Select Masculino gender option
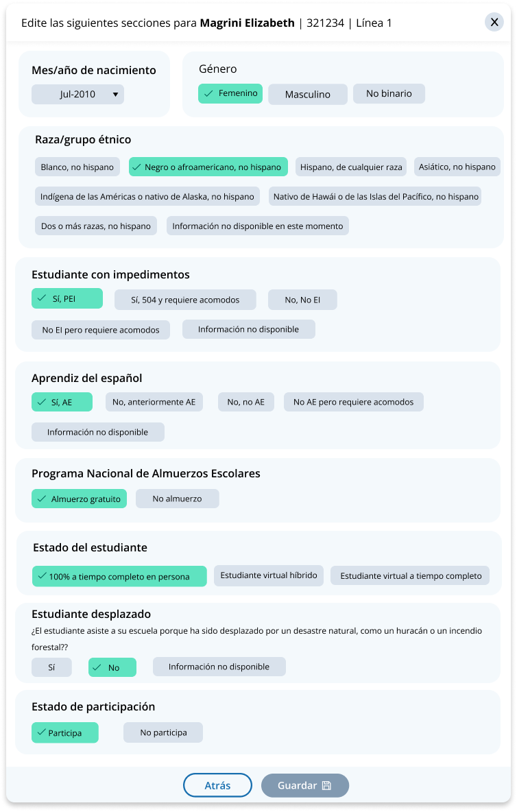The height and width of the screenshot is (812, 517). tap(307, 95)
